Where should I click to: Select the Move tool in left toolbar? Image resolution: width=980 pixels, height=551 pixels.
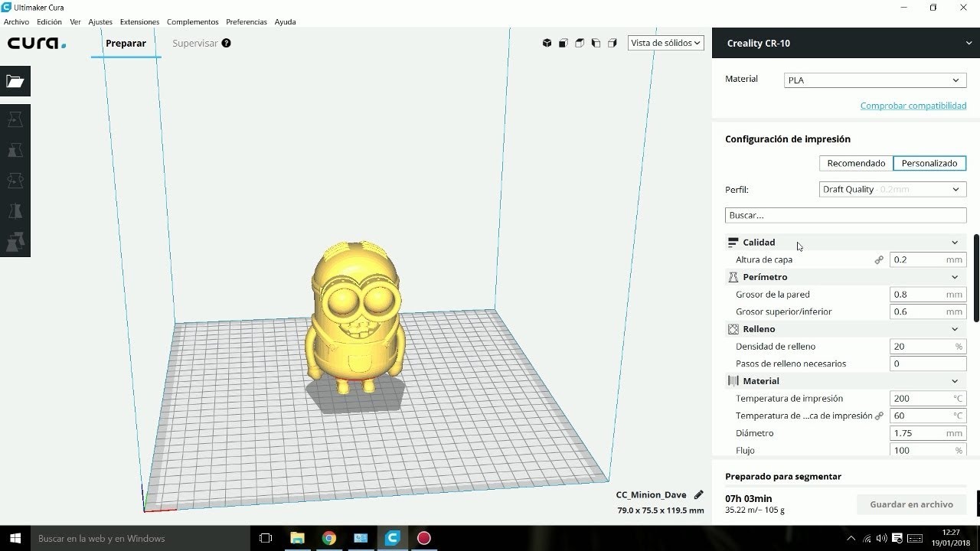tap(15, 119)
